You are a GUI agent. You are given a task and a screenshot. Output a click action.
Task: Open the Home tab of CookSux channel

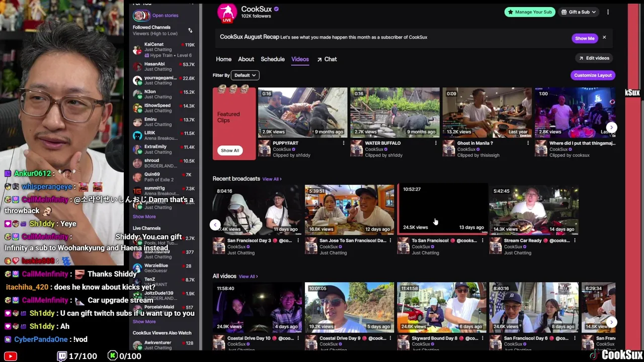point(223,59)
